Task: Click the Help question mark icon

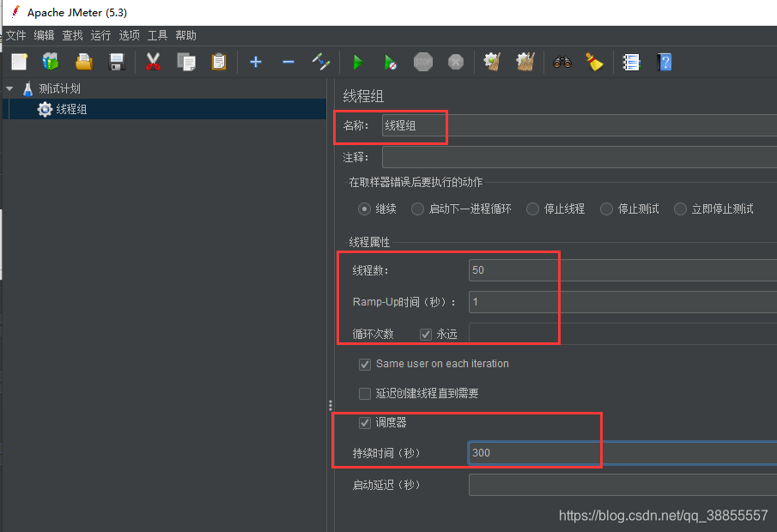Action: [664, 62]
